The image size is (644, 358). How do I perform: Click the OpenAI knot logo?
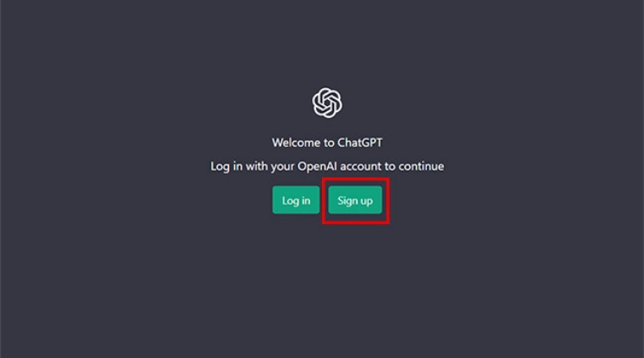(x=327, y=103)
